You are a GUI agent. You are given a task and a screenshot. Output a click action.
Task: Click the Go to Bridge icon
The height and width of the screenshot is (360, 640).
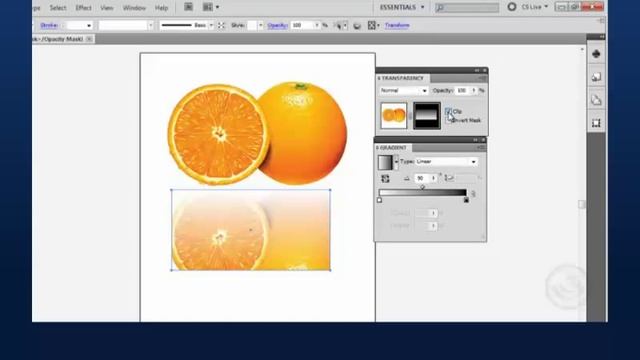click(188, 7)
